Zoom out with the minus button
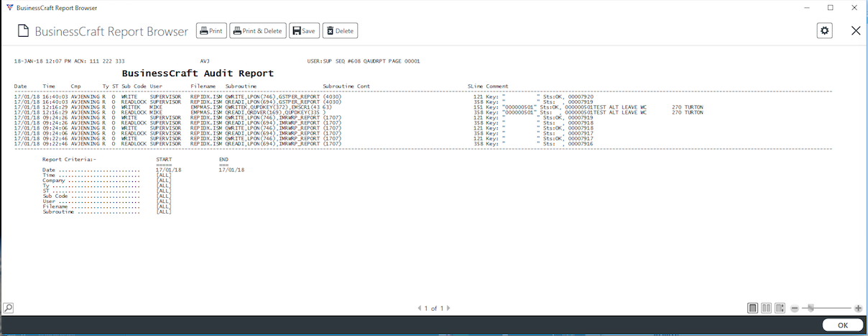The height and width of the screenshot is (336, 868). tap(795, 308)
